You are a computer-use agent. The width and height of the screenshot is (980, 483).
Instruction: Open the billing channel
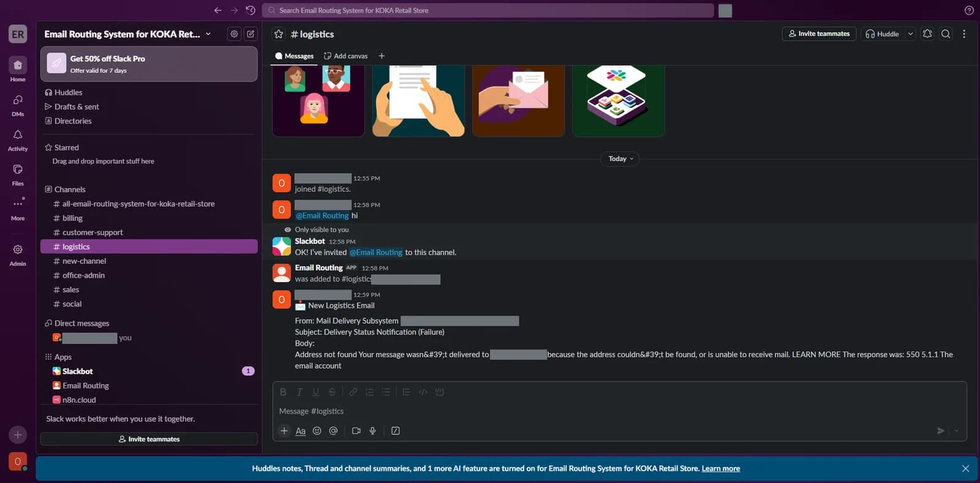pyautogui.click(x=149, y=218)
